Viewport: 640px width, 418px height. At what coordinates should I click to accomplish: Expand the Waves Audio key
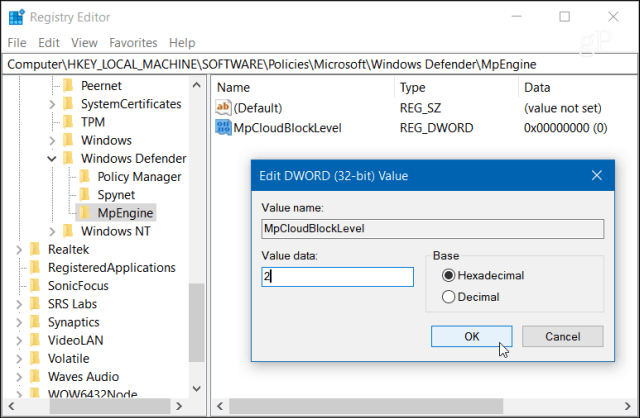point(19,377)
